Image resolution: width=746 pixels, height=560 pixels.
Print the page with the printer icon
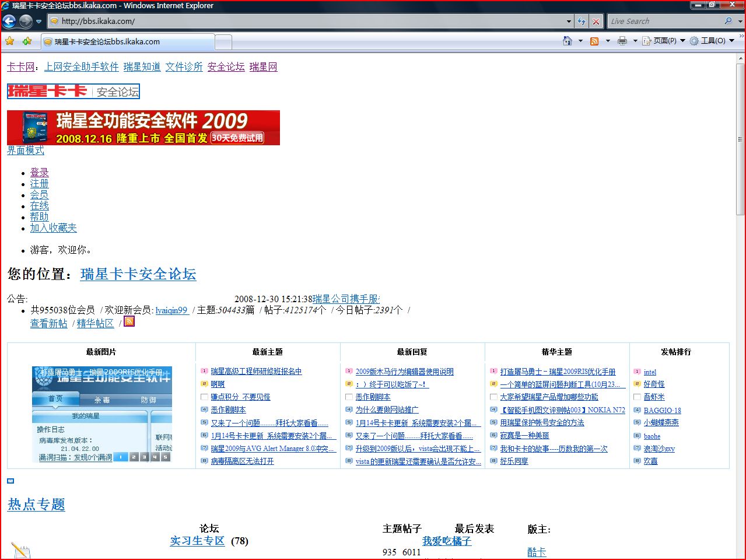click(x=622, y=41)
